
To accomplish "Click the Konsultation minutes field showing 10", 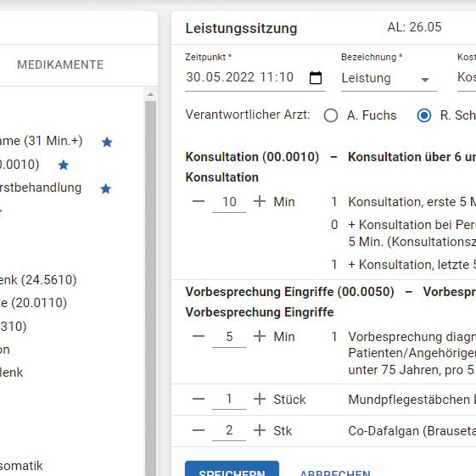I will pyautogui.click(x=229, y=202).
